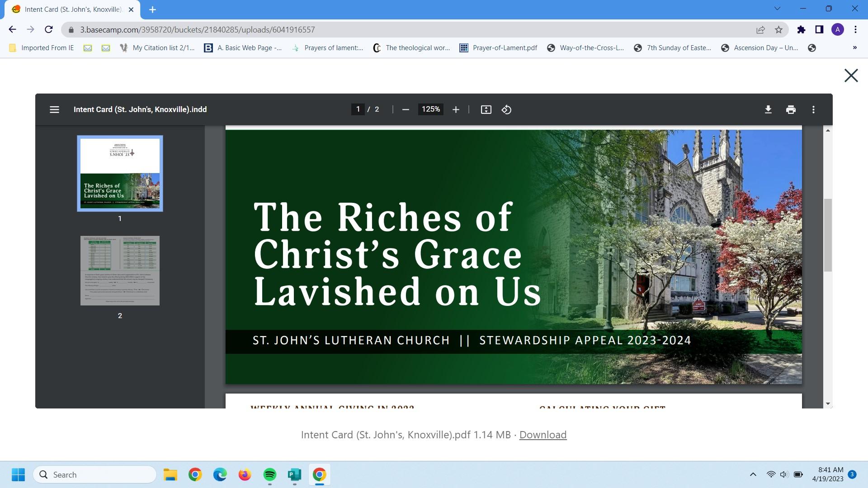The image size is (868, 488).
Task: Select page 2 thumbnail
Action: (x=120, y=270)
